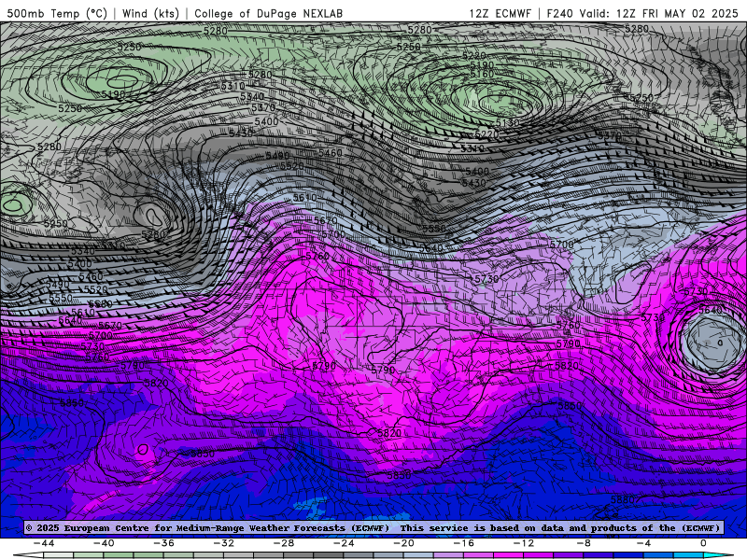The height and width of the screenshot is (560, 747).
Task: Click the '12Z ECMWF' model run label
Action: point(500,14)
